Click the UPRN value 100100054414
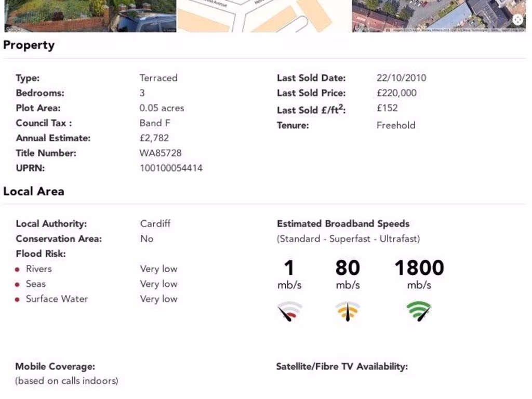Screen dimensions: 532x399 coord(171,168)
